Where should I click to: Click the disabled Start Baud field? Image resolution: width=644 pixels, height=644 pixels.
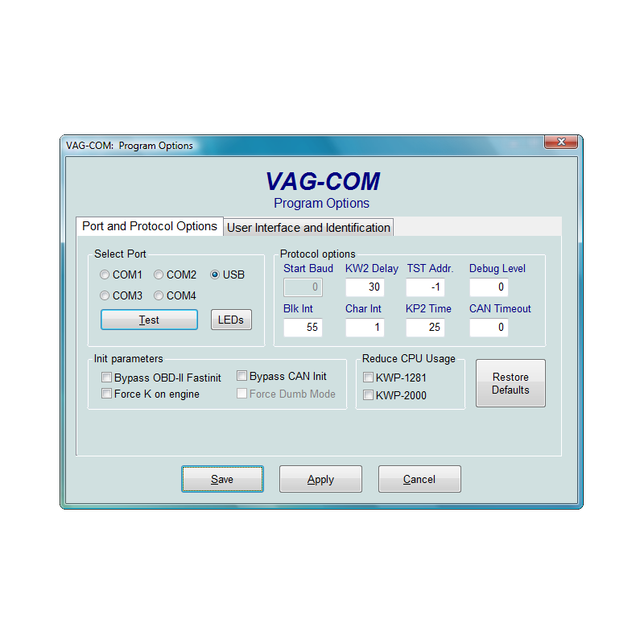[303, 287]
